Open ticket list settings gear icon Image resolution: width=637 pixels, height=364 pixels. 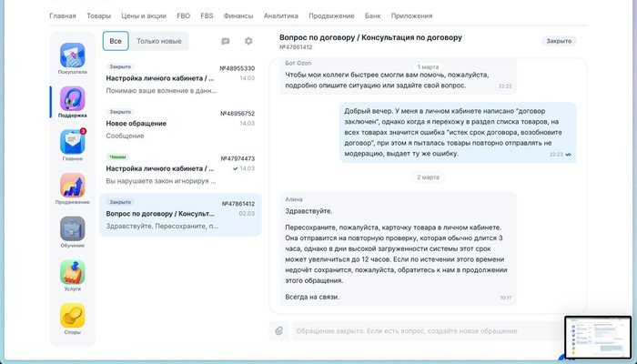(248, 41)
